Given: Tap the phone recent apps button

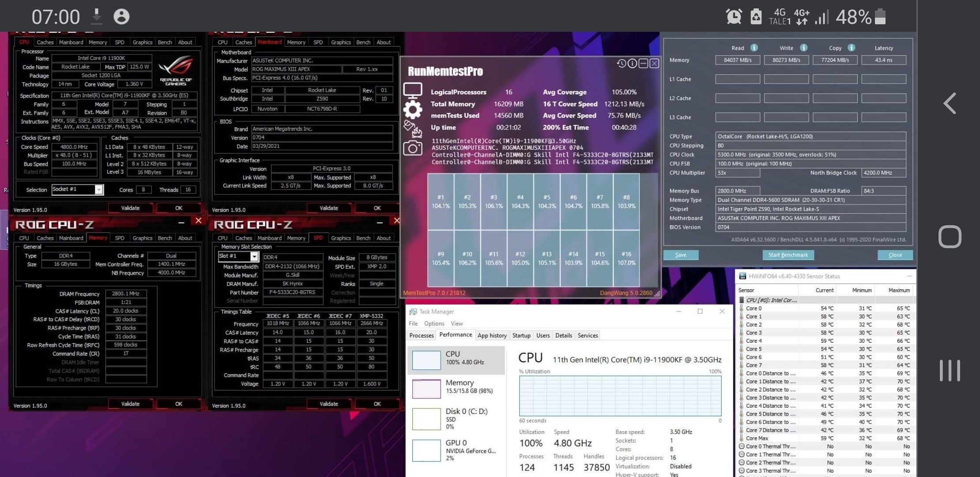Looking at the screenshot, I should [950, 370].
